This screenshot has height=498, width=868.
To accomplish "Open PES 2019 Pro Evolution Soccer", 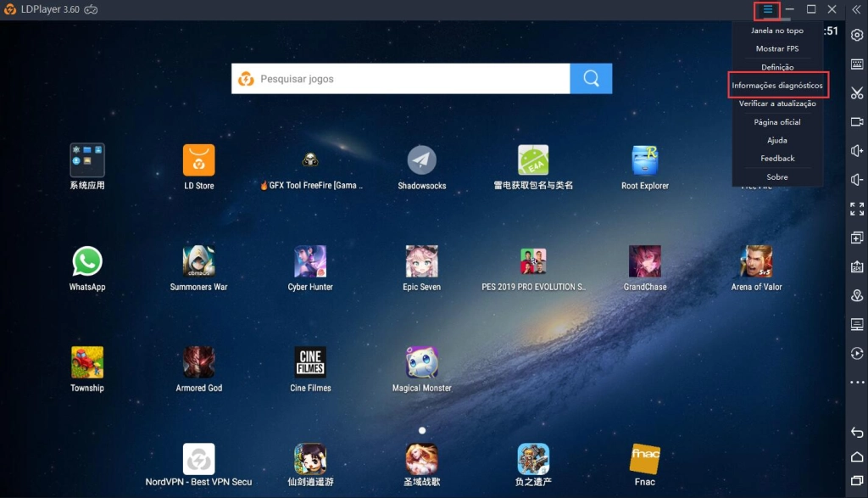I will (x=533, y=269).
